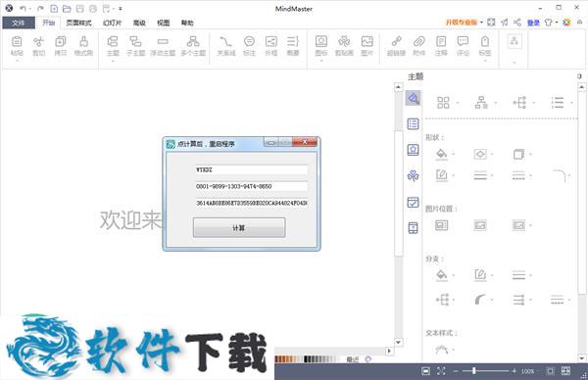The width and height of the screenshot is (588, 380).
Task: Open the 分支 curved connector style dropdown
Action: point(483,300)
